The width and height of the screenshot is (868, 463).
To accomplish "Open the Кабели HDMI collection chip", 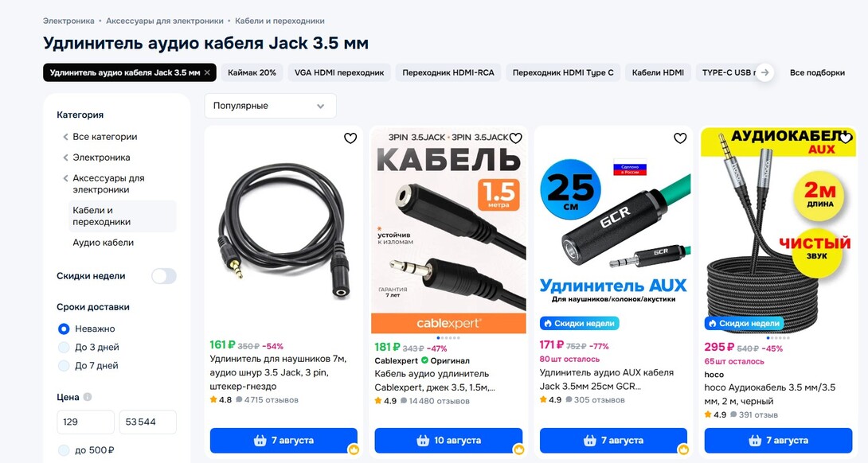I will 658,72.
